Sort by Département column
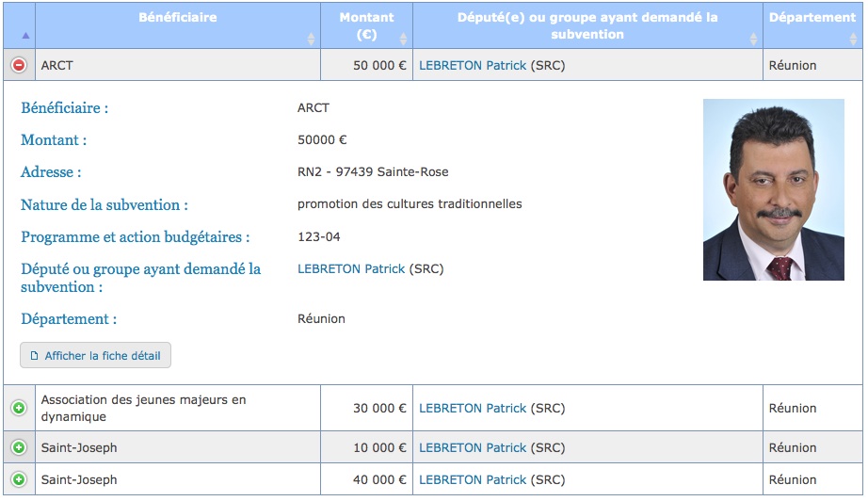Screen dimensions: 868x501 coord(812,25)
